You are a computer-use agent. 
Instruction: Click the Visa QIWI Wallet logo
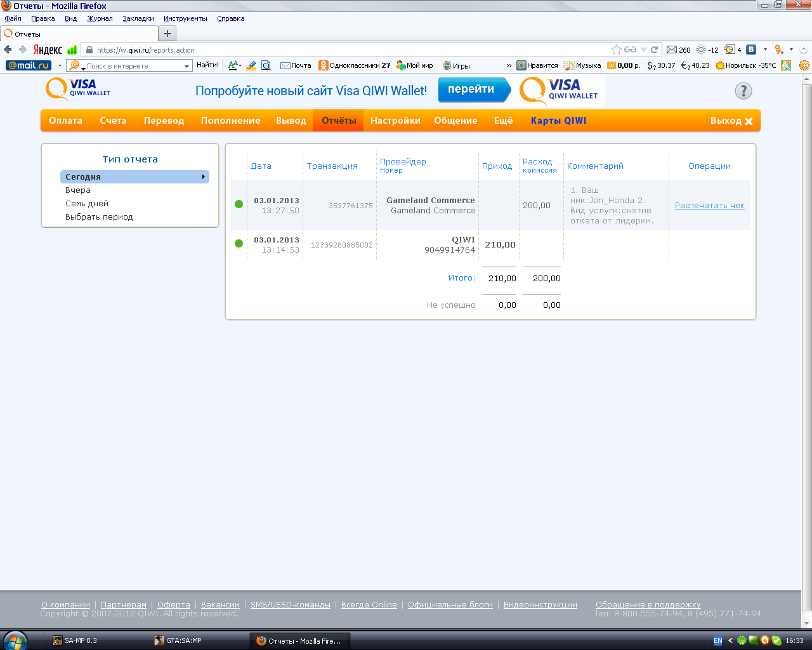pos(78,89)
